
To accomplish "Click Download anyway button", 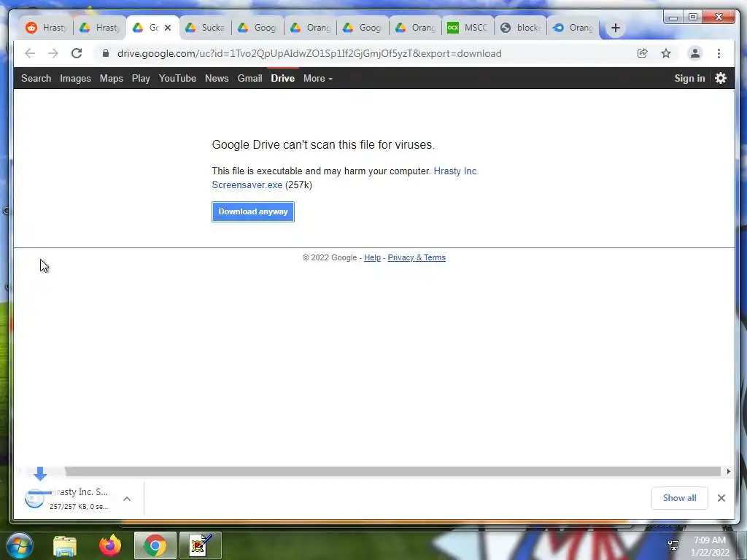I will click(253, 211).
